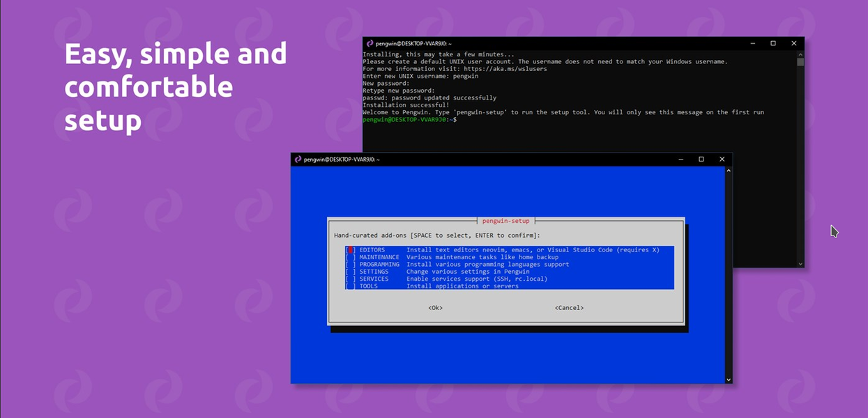
Task: Toggle the SETTINGS checkbox in pengwin-setup
Action: [351, 272]
